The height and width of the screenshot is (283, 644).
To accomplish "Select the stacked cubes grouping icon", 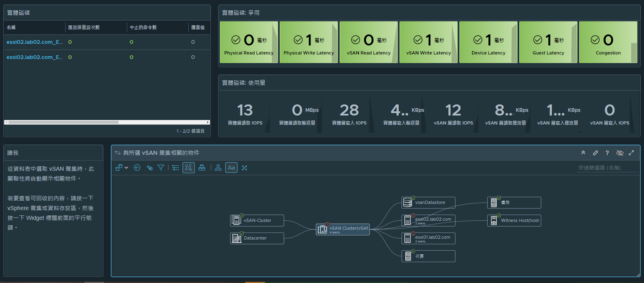I will 202,168.
